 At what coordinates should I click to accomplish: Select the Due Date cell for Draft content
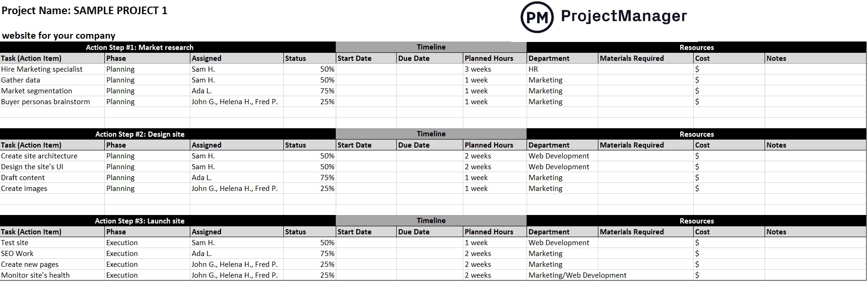[x=430, y=177]
